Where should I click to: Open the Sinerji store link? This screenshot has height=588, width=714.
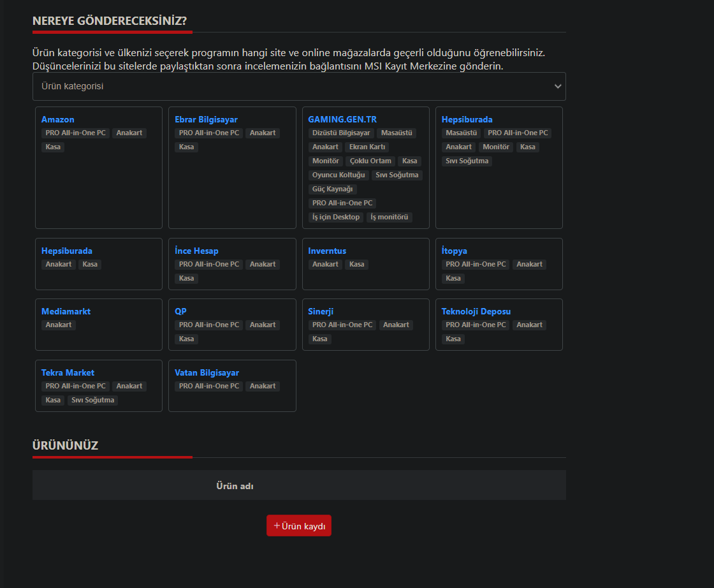click(x=321, y=311)
